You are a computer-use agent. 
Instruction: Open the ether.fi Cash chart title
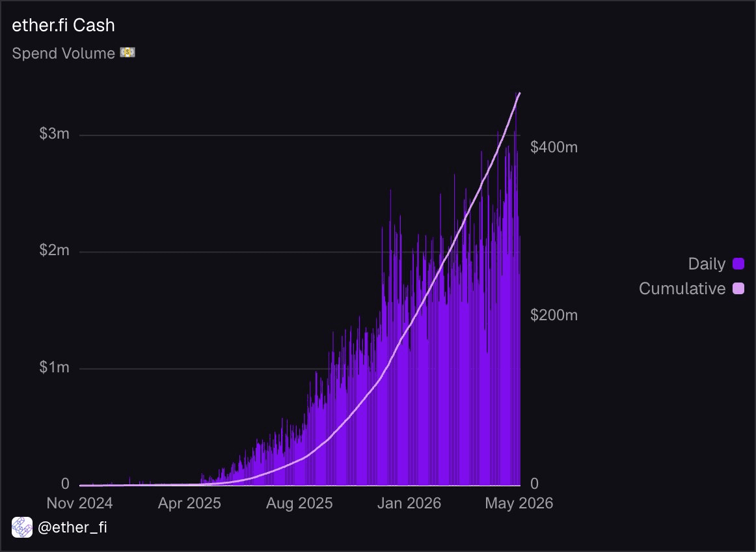pos(63,25)
